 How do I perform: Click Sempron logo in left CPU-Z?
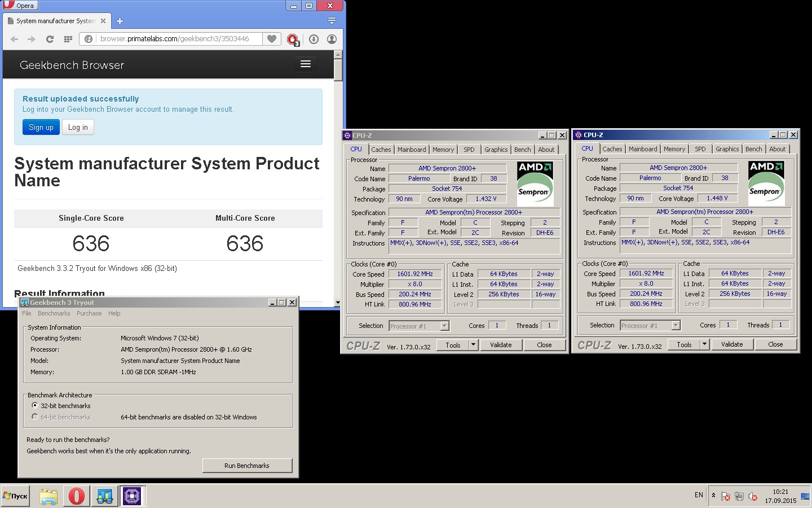tap(535, 184)
